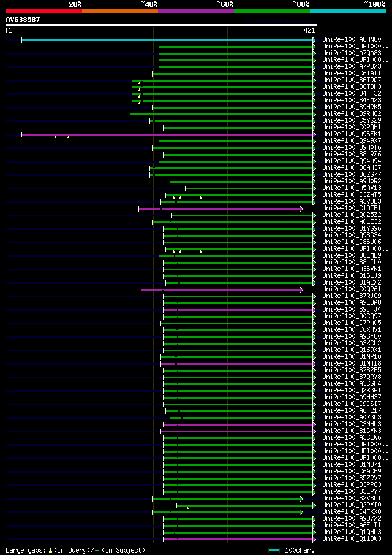The image size is (392, 555).
Task: Select the UniRef100_A3SVN1 label
Action: pyautogui.click(x=352, y=269)
